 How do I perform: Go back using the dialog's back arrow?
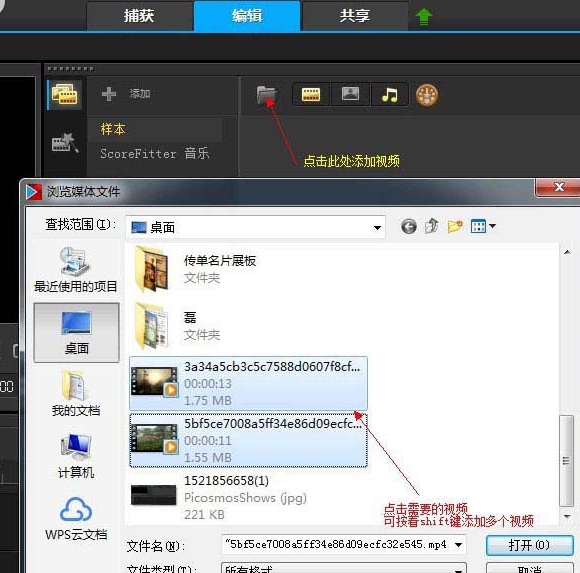coord(409,226)
